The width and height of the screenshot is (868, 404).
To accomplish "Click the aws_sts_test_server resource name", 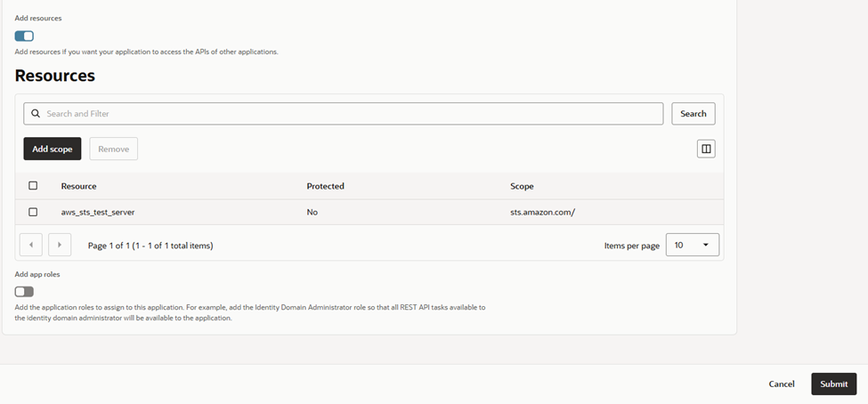I will coord(98,213).
